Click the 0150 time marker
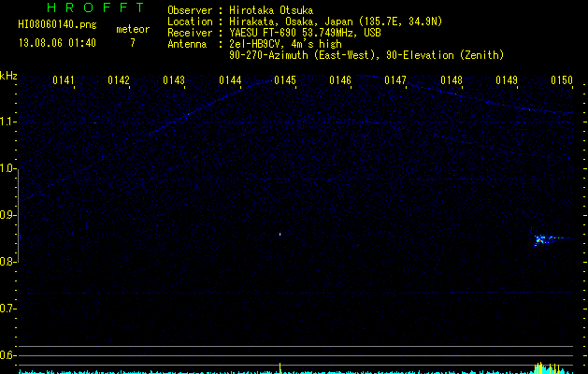This screenshot has width=588, height=374. [562, 80]
